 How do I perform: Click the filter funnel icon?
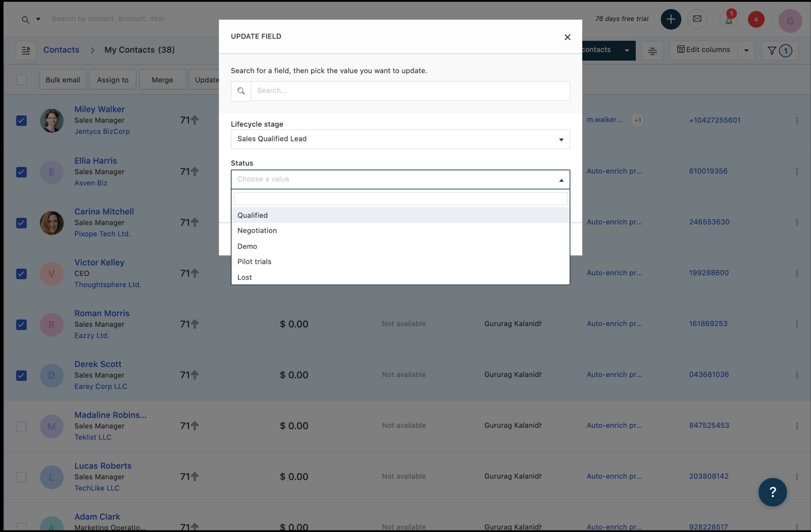point(772,50)
